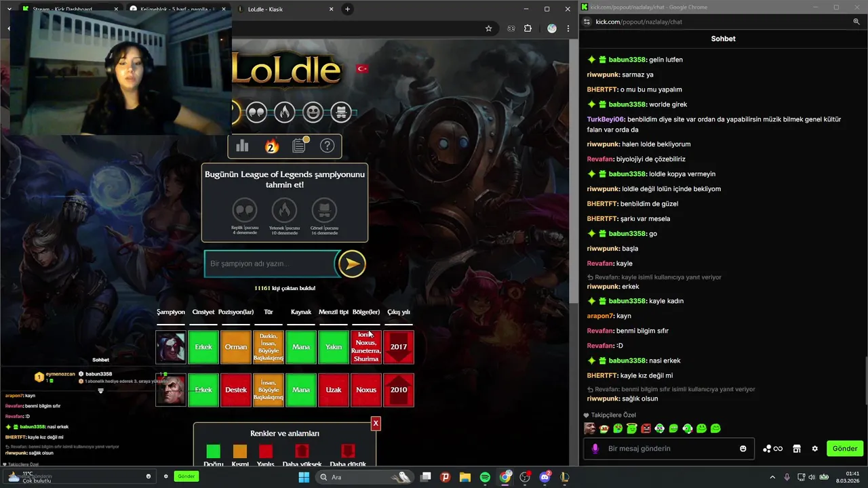Image resolution: width=868 pixels, height=488 pixels.
Task: Insert the angry red face emote
Action: (646, 428)
